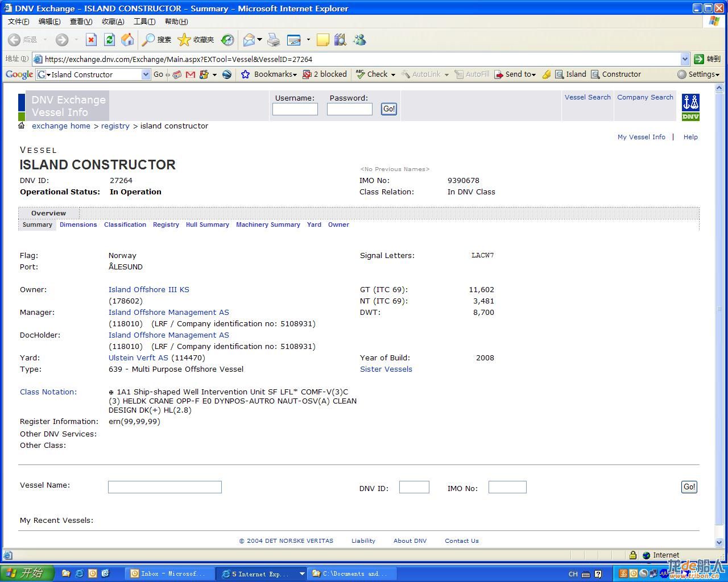Viewport: 728px width, 582px height.
Task: Open the 工具(T) menu
Action: [144, 21]
